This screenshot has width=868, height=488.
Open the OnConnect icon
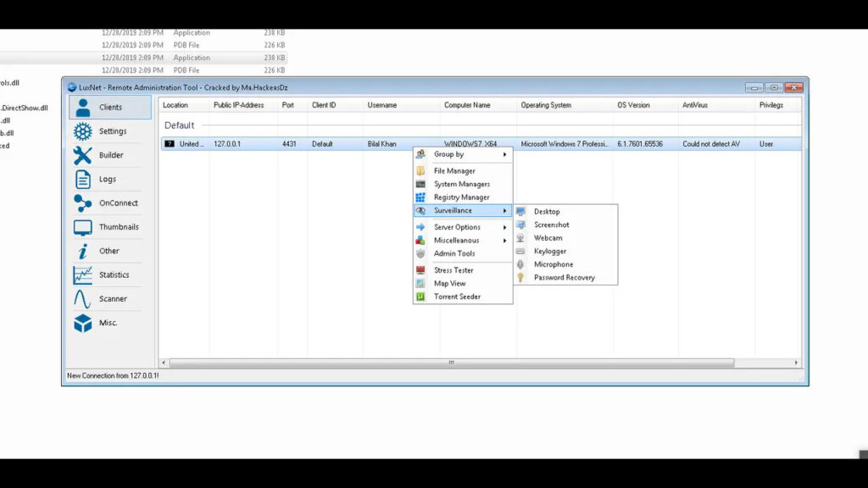pyautogui.click(x=83, y=203)
